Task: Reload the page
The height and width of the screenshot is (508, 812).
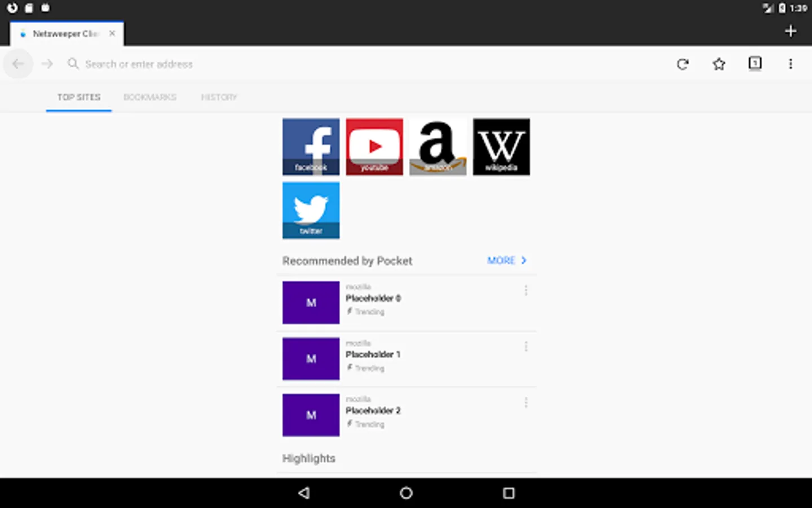Action: [682, 64]
